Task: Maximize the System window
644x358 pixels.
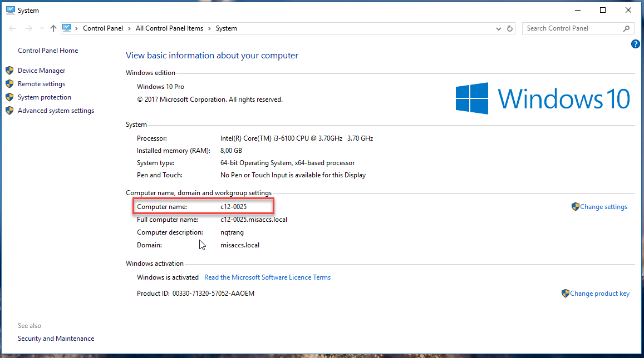Action: point(602,10)
